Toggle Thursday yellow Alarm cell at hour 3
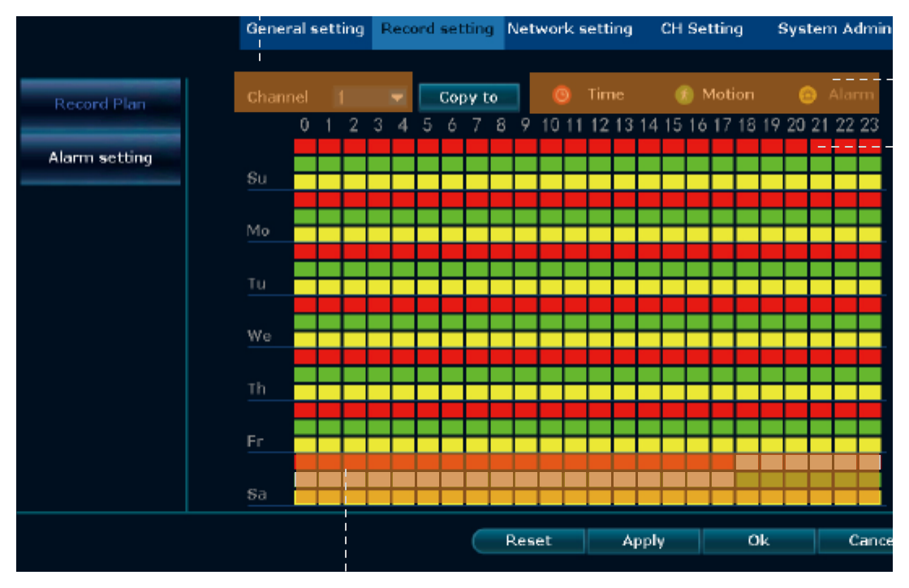909x588 pixels. pyautogui.click(x=378, y=393)
